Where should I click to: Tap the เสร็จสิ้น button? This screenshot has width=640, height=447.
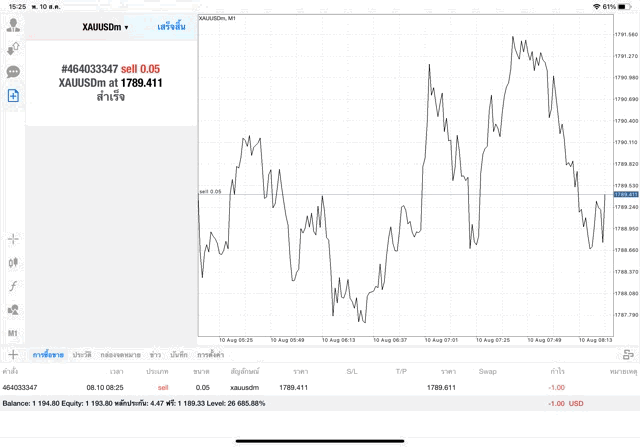(x=173, y=27)
